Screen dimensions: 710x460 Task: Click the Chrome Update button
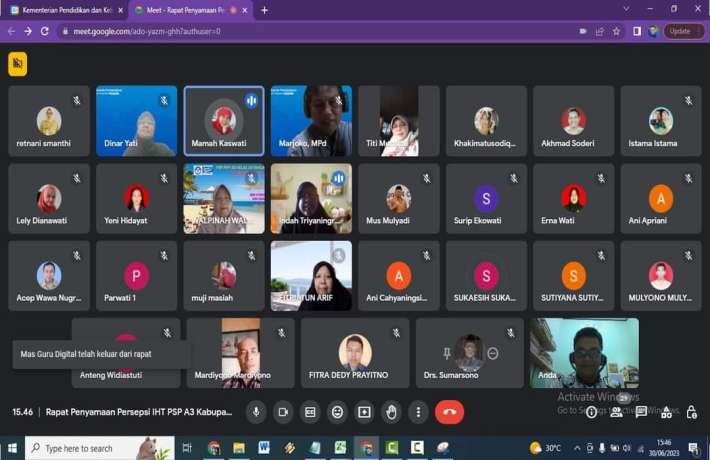point(680,31)
